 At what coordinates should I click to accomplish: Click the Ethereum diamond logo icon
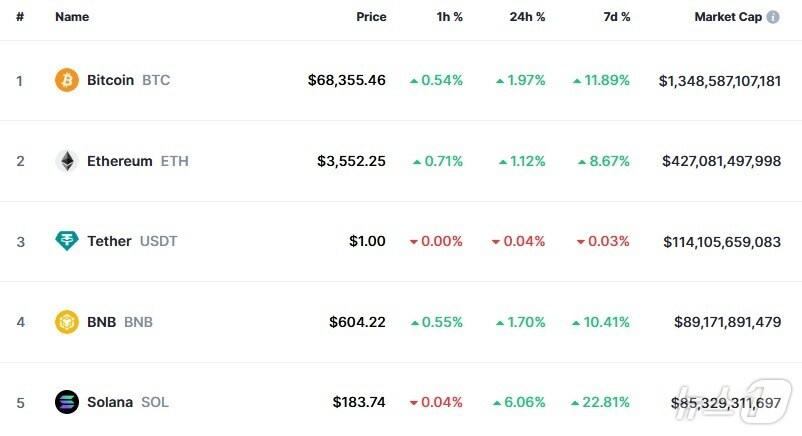tap(66, 161)
